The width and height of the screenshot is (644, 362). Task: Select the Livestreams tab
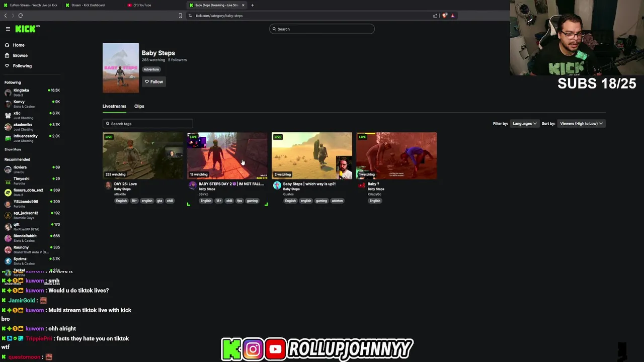point(114,106)
